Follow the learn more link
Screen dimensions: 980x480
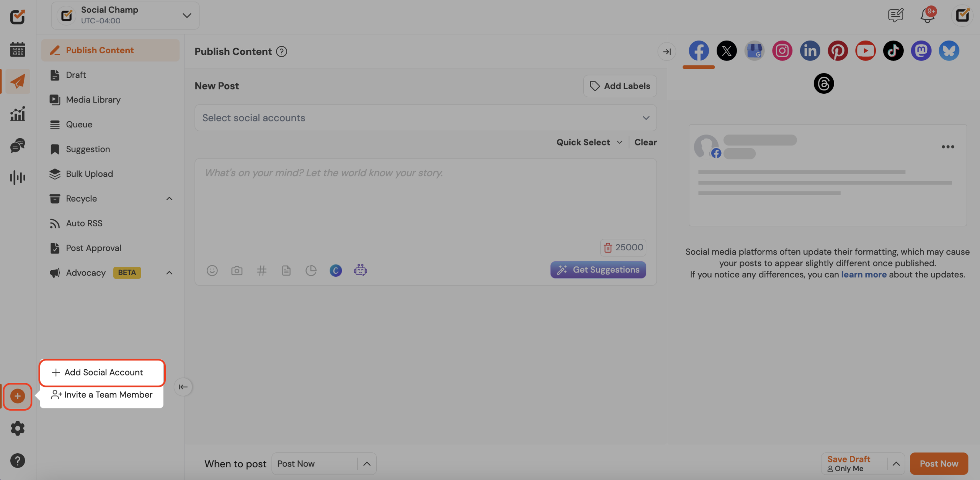(864, 274)
